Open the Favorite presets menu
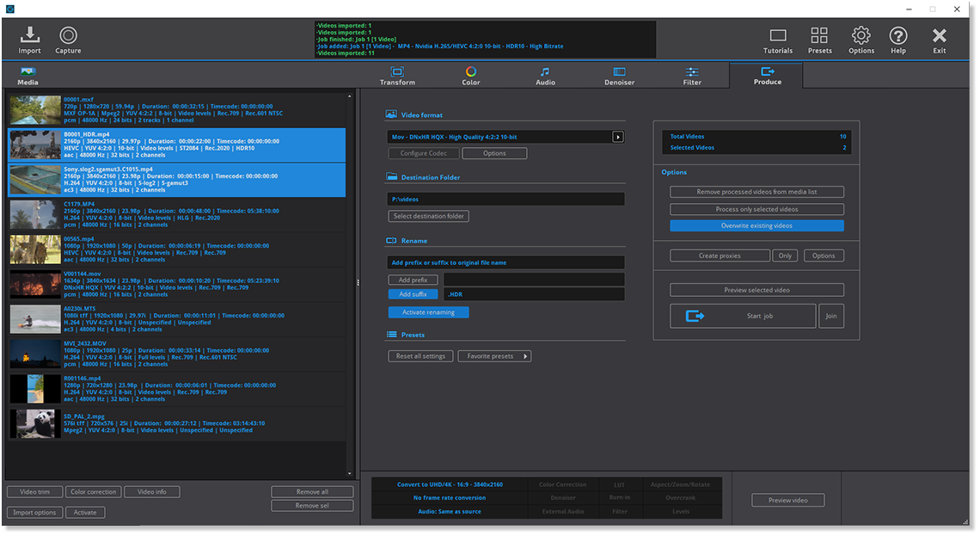Image resolution: width=980 pixels, height=536 pixels. (x=494, y=356)
